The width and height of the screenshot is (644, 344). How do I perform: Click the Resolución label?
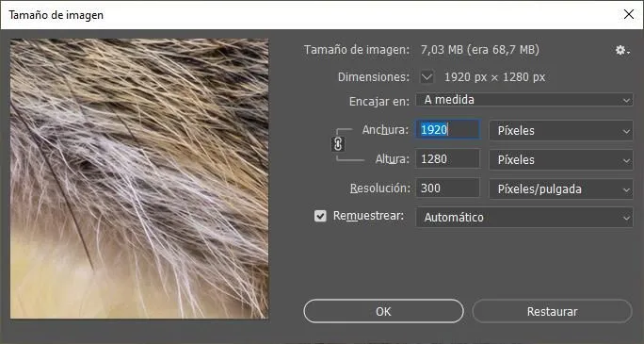coord(380,188)
